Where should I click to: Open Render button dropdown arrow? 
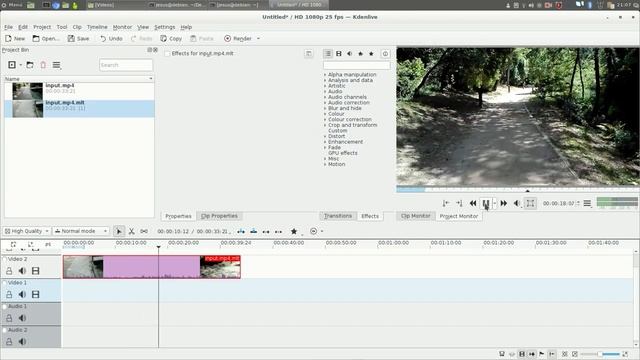point(258,39)
